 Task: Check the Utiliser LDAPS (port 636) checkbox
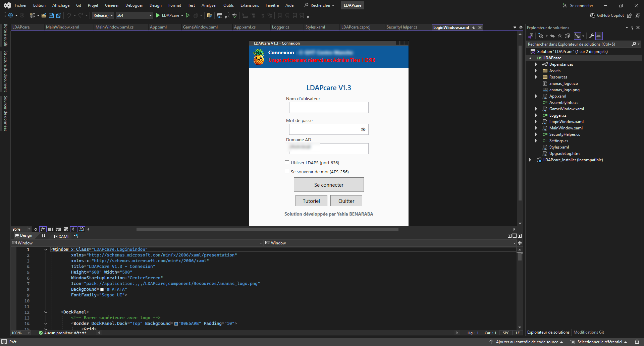pyautogui.click(x=287, y=163)
